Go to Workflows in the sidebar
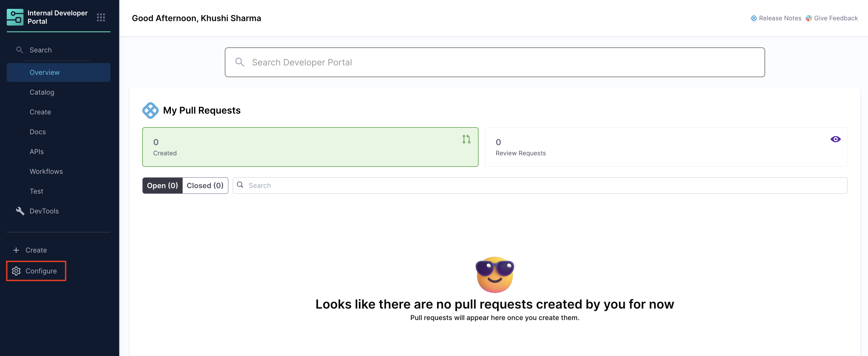 point(46,171)
